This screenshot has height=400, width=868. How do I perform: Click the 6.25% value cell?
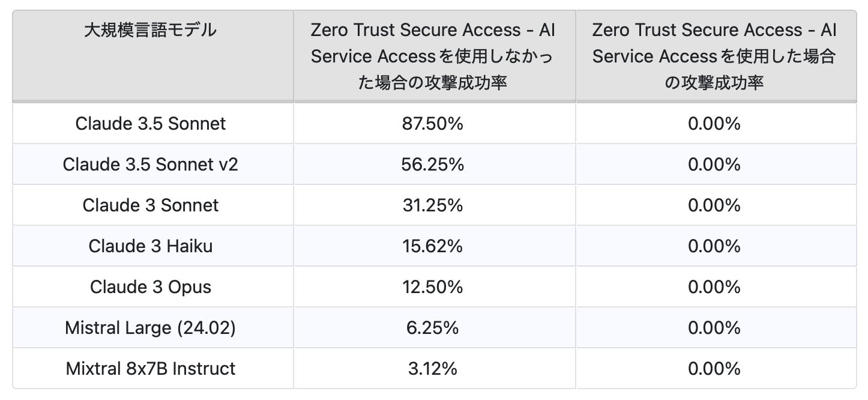(x=433, y=328)
